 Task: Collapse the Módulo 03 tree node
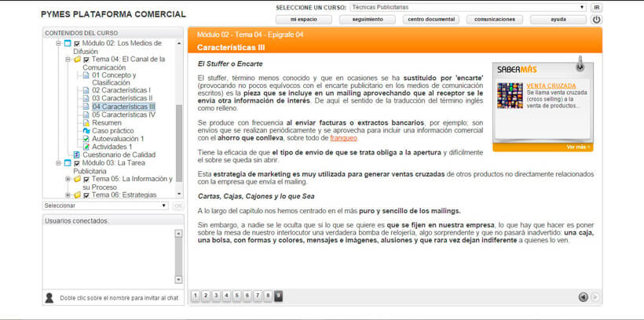click(58, 163)
